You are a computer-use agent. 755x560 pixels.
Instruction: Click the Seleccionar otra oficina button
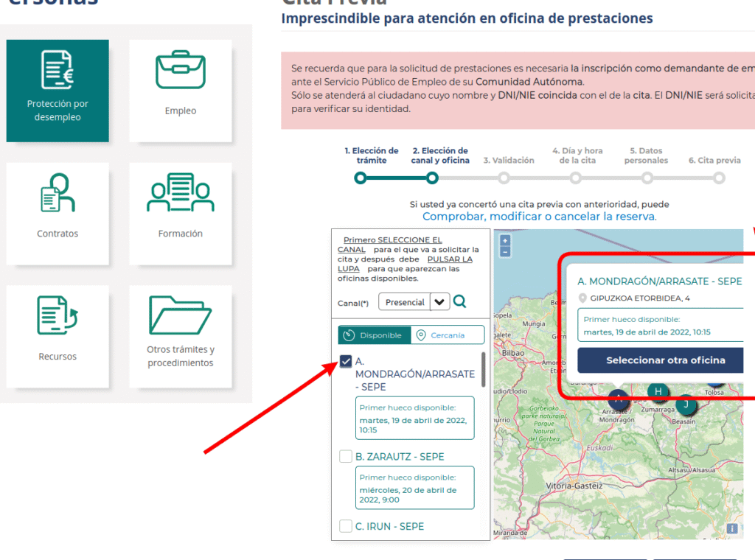pyautogui.click(x=660, y=360)
